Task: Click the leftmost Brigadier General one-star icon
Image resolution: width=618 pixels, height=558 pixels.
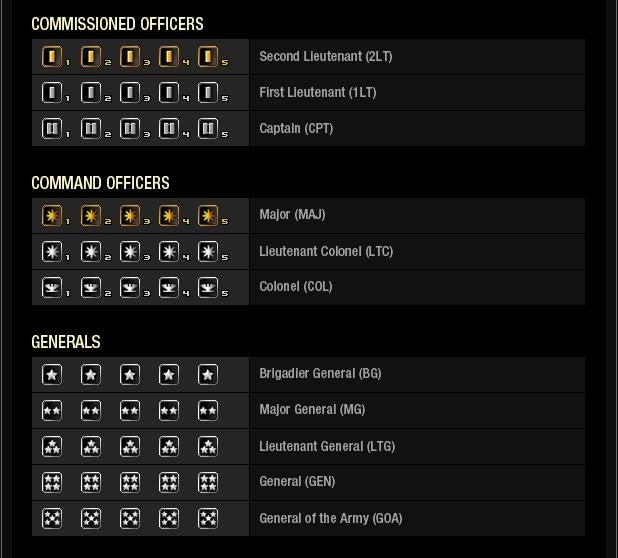Action: coord(52,375)
